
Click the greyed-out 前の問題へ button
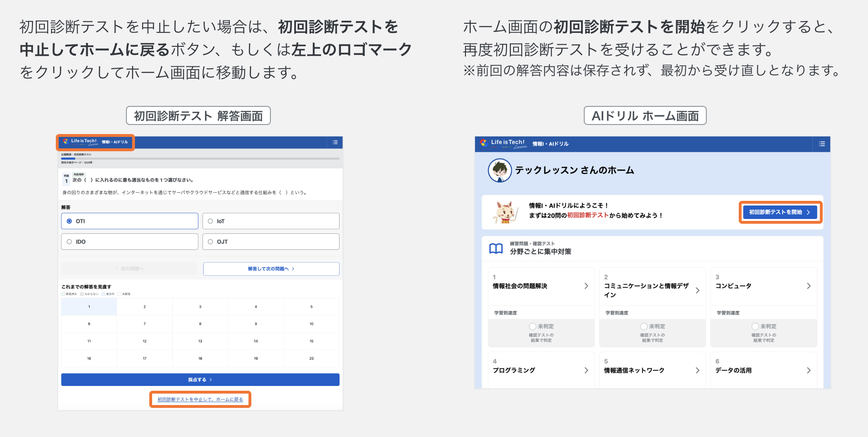click(129, 269)
